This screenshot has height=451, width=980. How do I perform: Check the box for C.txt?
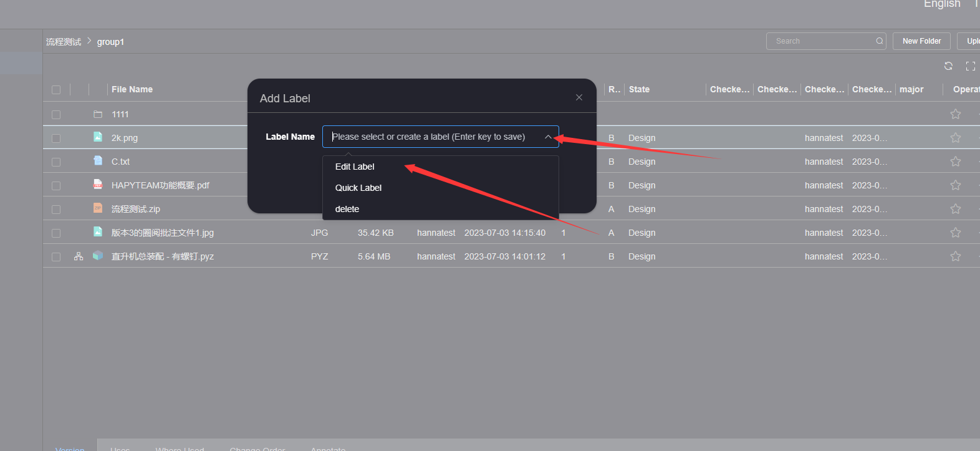(56, 162)
